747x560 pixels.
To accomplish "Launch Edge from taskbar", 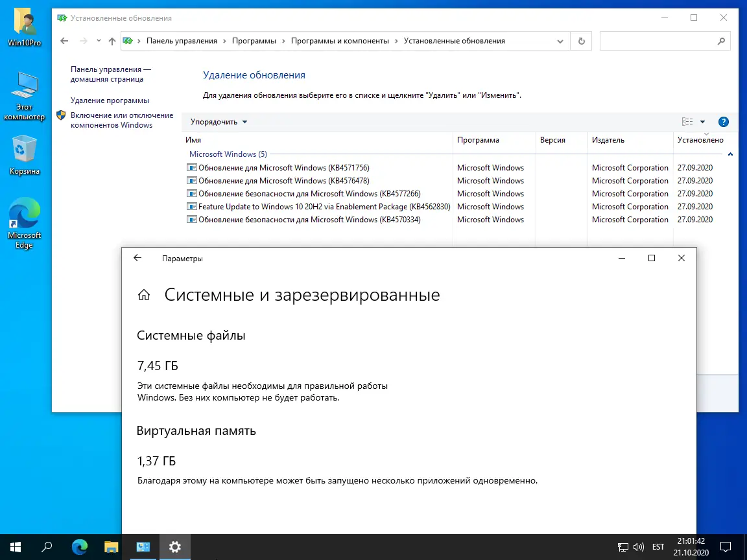I will [80, 546].
